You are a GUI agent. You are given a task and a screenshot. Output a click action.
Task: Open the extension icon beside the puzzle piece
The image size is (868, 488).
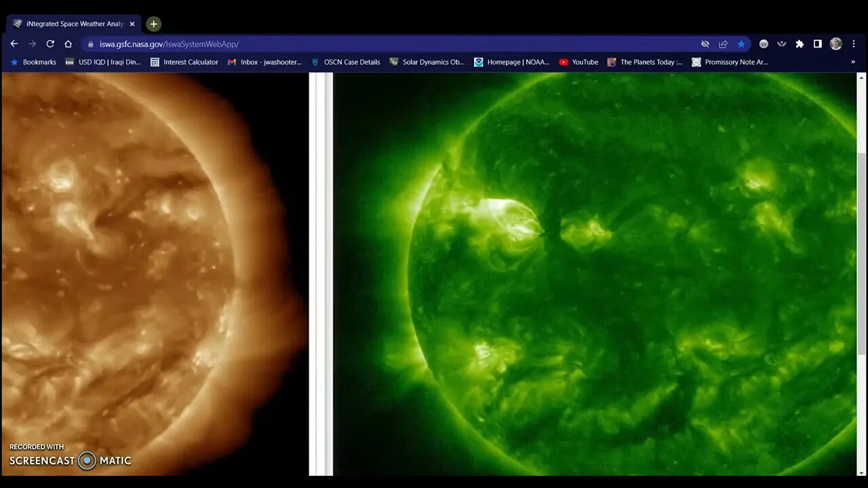pos(782,44)
